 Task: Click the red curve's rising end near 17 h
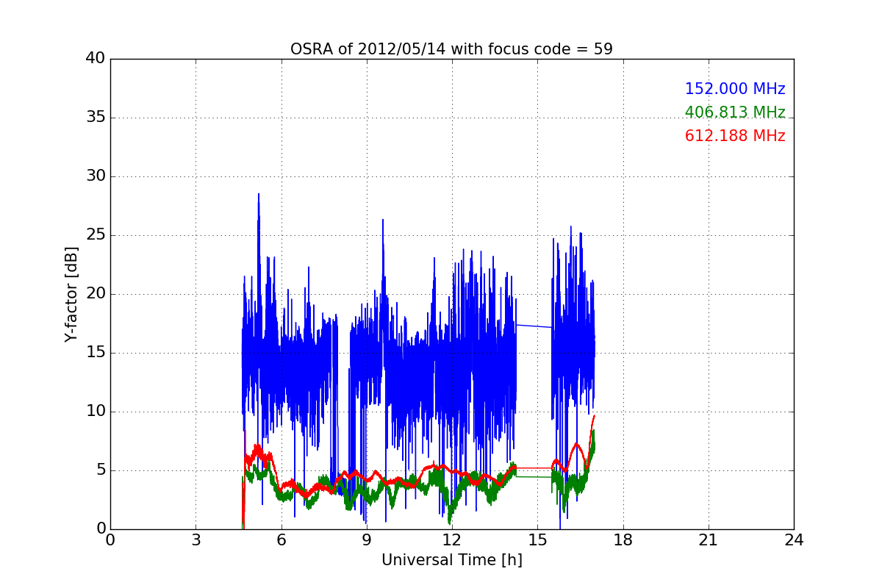(x=591, y=430)
